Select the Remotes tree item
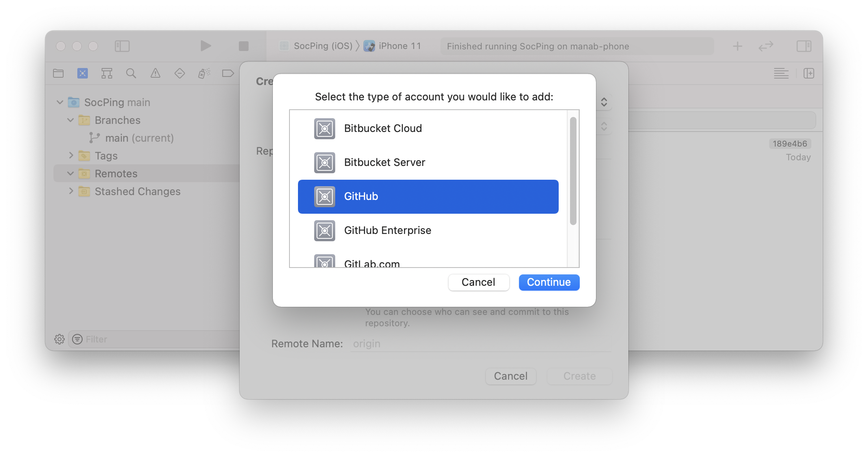 (x=147, y=173)
